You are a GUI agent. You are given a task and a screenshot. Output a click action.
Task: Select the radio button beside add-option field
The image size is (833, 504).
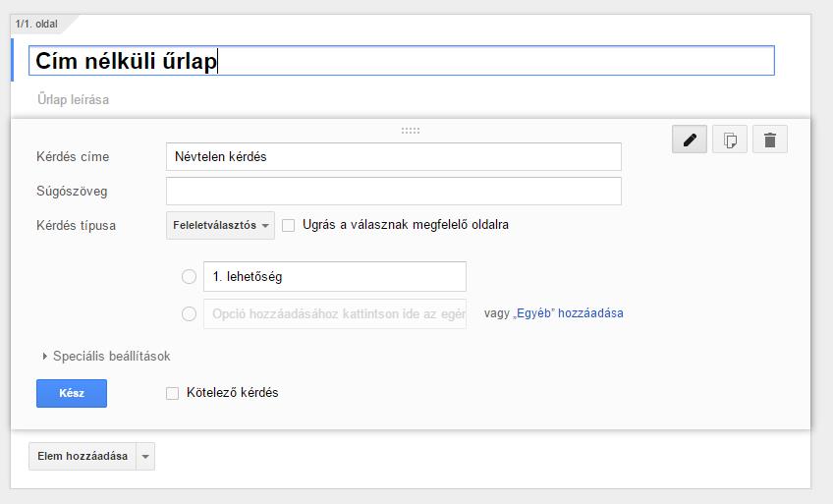[190, 313]
